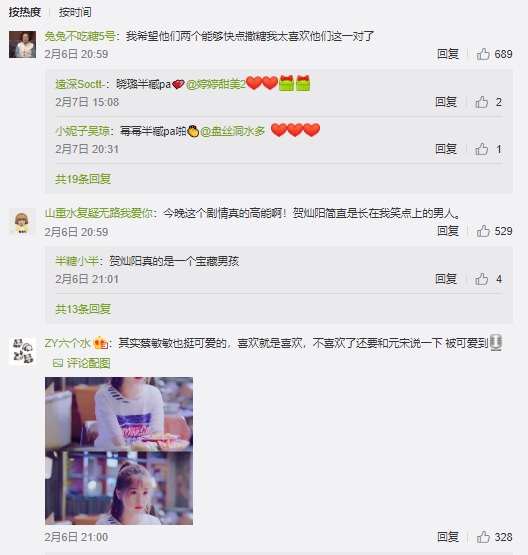This screenshot has height=555, width=528.
Task: Click thumbs-up on 2月7日 15:08 reply
Action: pyautogui.click(x=481, y=102)
